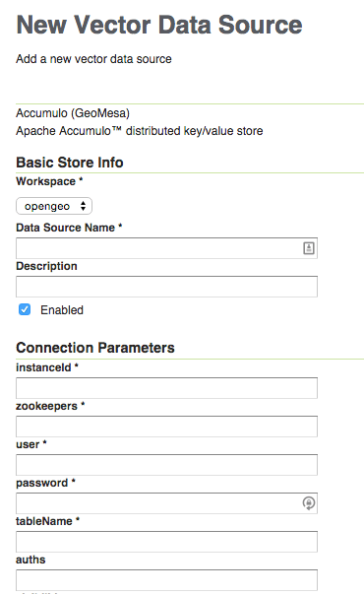Viewport: 364px width, 594px height.
Task: Select the auths text field
Action: coord(166,580)
